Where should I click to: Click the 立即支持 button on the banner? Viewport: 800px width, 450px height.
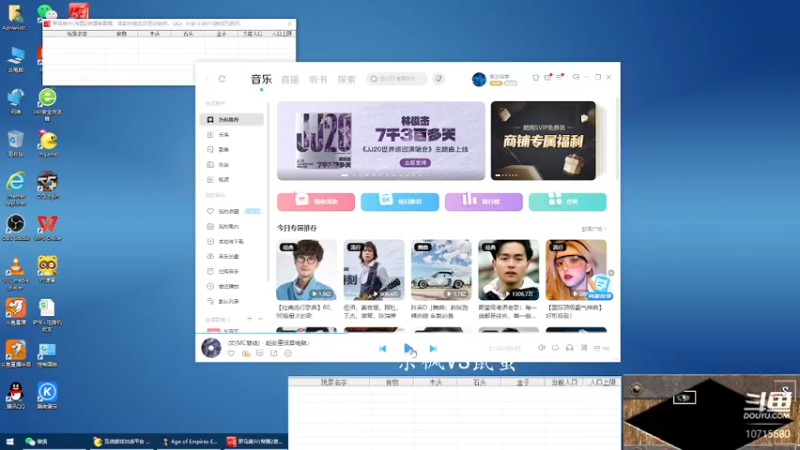415,162
